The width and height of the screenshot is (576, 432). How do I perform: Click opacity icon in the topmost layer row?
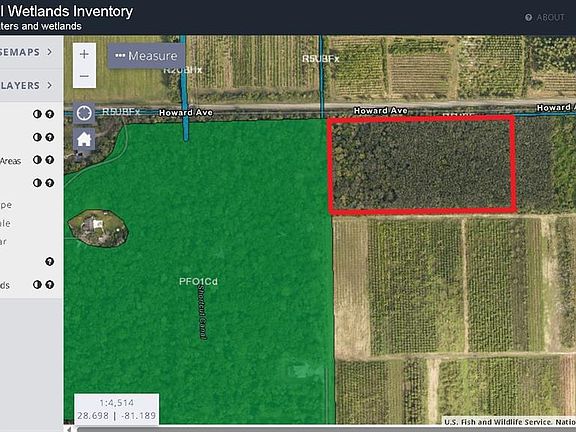tap(37, 114)
